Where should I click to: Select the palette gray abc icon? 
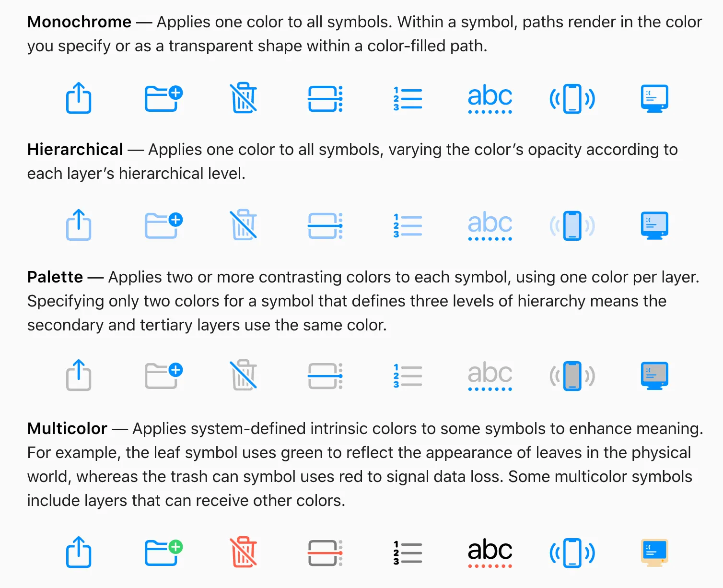click(x=490, y=376)
